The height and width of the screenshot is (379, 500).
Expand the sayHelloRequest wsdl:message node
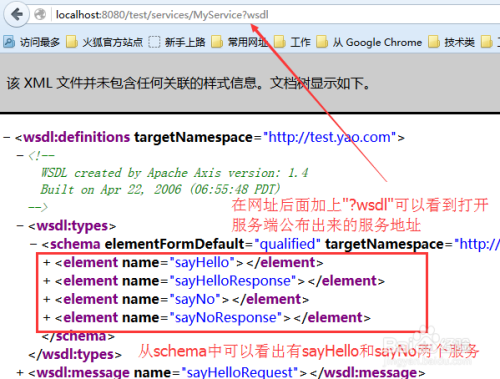tap(20, 372)
